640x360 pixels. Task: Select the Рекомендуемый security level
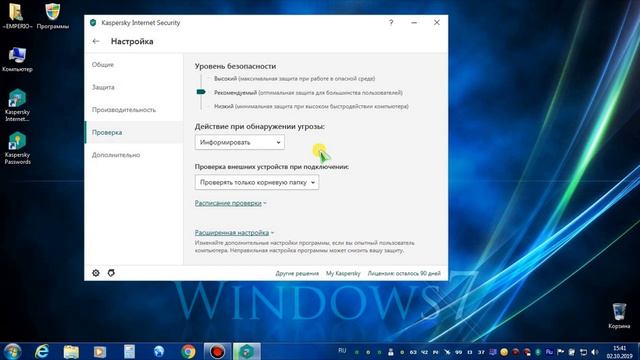pos(308,93)
